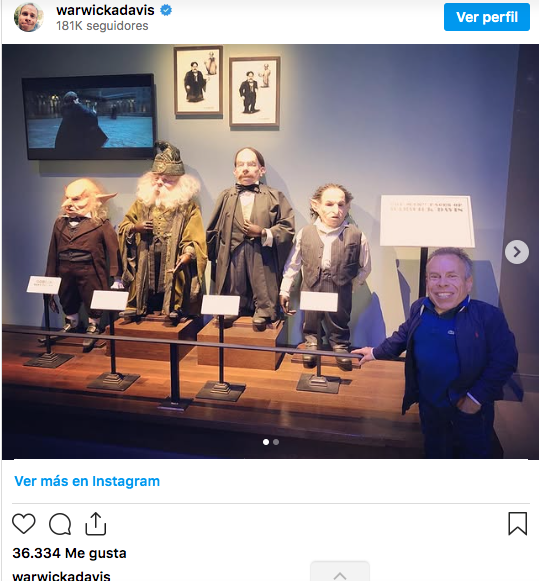Click the smiling man in photo
Image resolution: width=539 pixels, height=581 pixels.
pos(448,352)
